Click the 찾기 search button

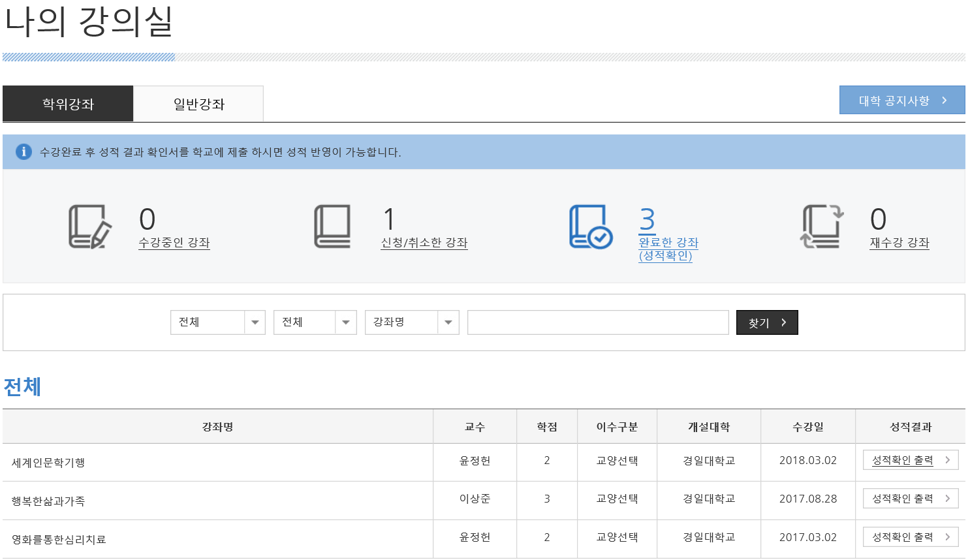pyautogui.click(x=767, y=322)
